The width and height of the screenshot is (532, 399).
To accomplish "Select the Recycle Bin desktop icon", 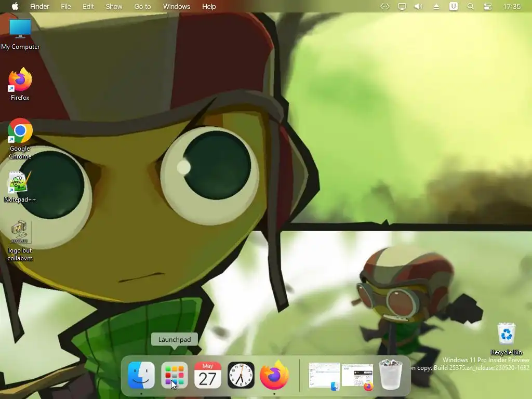I will (506, 339).
